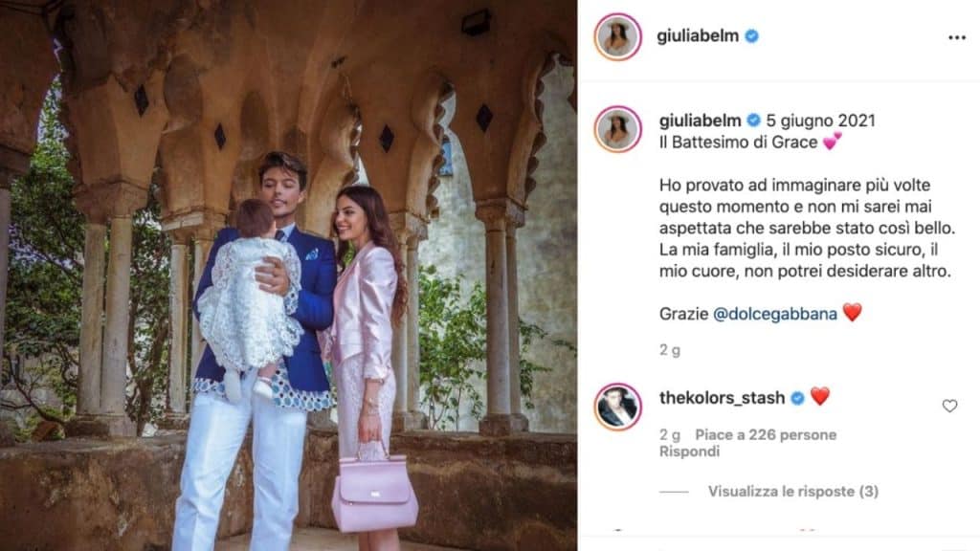This screenshot has height=551, width=980.
Task: Click the family baptism photo
Action: 288,275
